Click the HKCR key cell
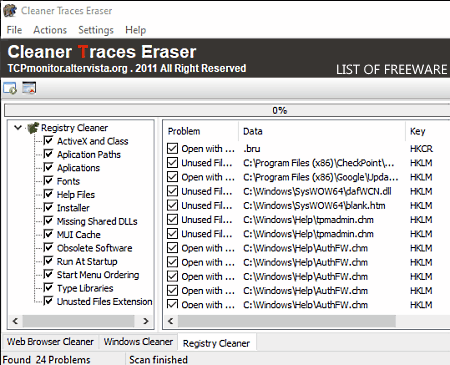This screenshot has width=450, height=365. tap(421, 149)
